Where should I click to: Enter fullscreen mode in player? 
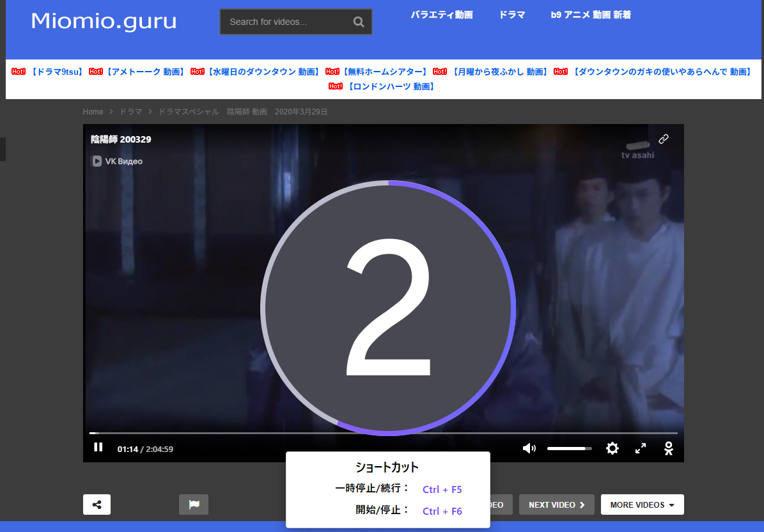pos(640,448)
